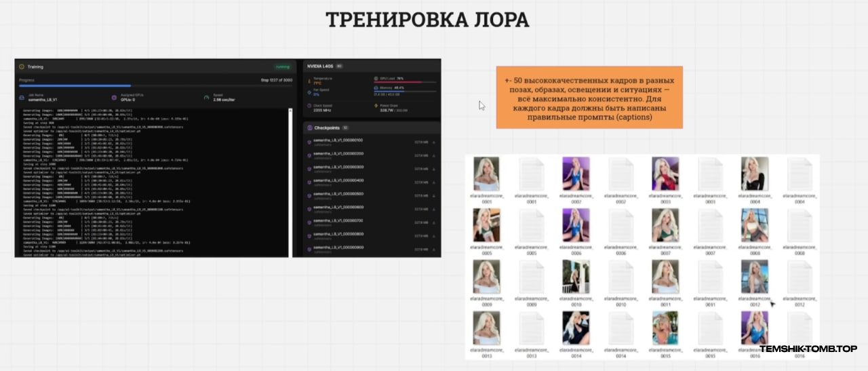This screenshot has width=868, height=371.
Task: Click the Speed gauge icon
Action: click(x=206, y=98)
